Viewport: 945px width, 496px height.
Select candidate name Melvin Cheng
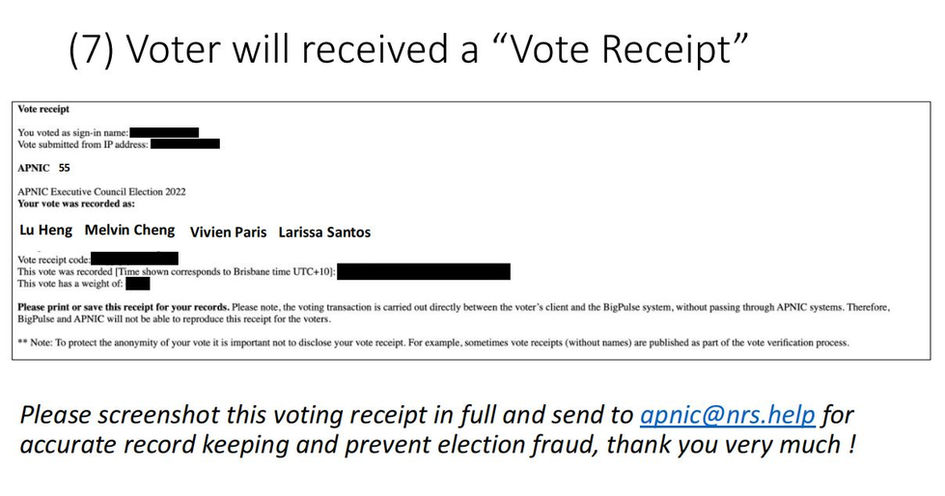130,230
